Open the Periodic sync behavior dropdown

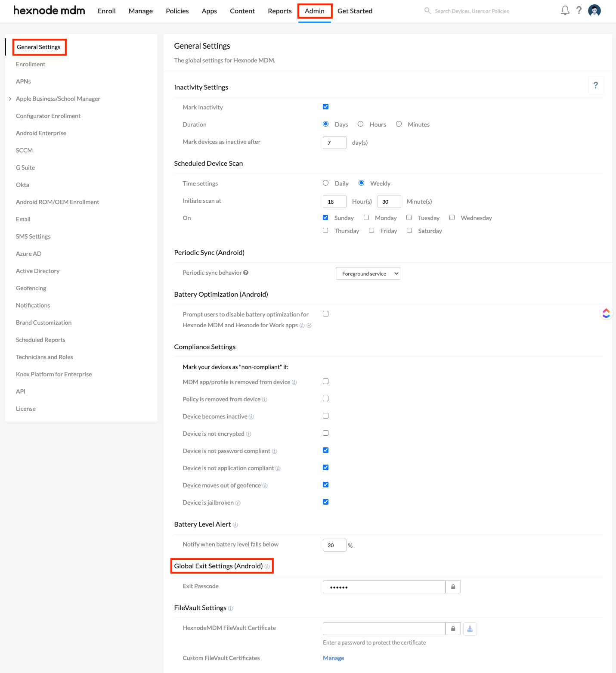pyautogui.click(x=368, y=273)
